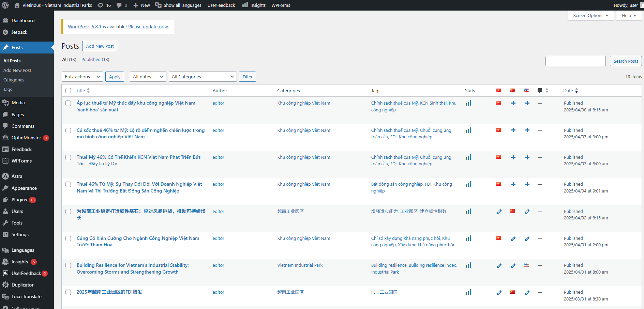
Task: Check the 'Building Resilience' post checkbox
Action: 68,265
